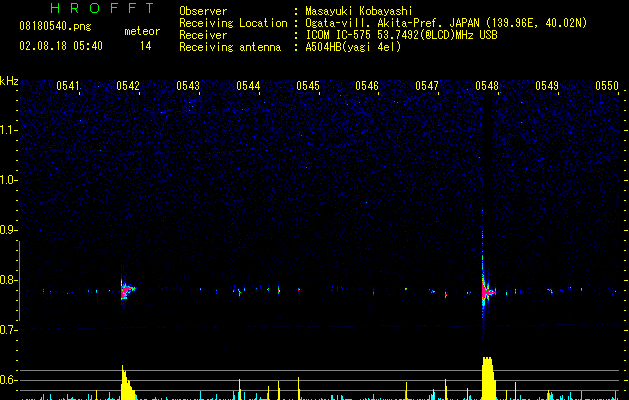The height and width of the screenshot is (400, 629).
Task: Click the 0543 time marker
Action: [x=188, y=86]
